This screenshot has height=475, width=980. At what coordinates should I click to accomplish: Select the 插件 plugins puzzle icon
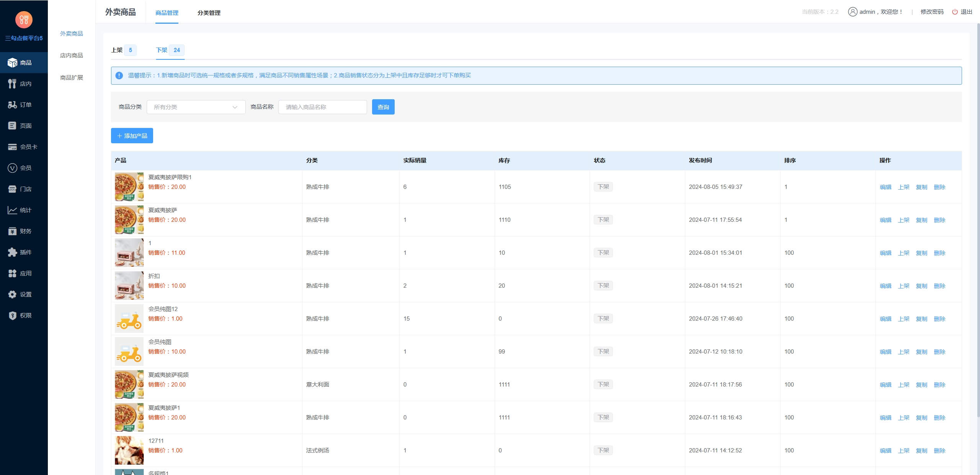[x=24, y=252]
